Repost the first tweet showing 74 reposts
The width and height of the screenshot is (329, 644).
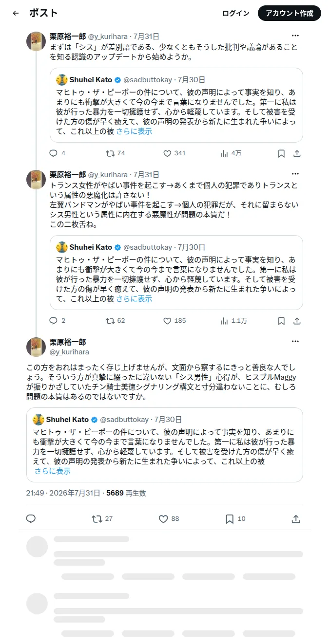111,153
